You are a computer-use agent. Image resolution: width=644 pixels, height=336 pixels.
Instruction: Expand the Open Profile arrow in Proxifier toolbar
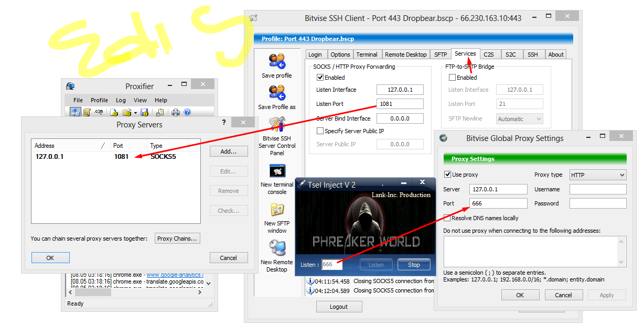click(x=135, y=112)
